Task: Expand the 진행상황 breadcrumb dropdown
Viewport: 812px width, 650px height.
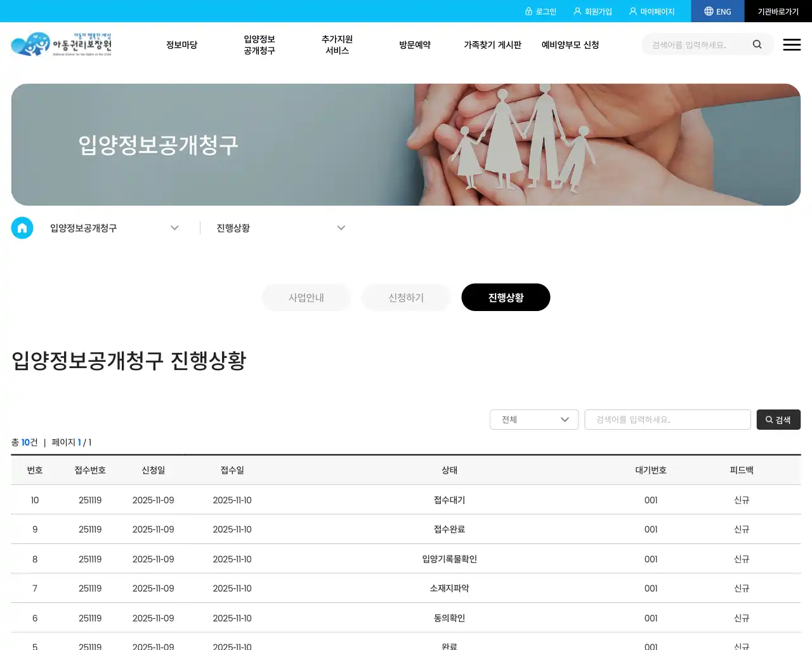Action: tap(341, 227)
